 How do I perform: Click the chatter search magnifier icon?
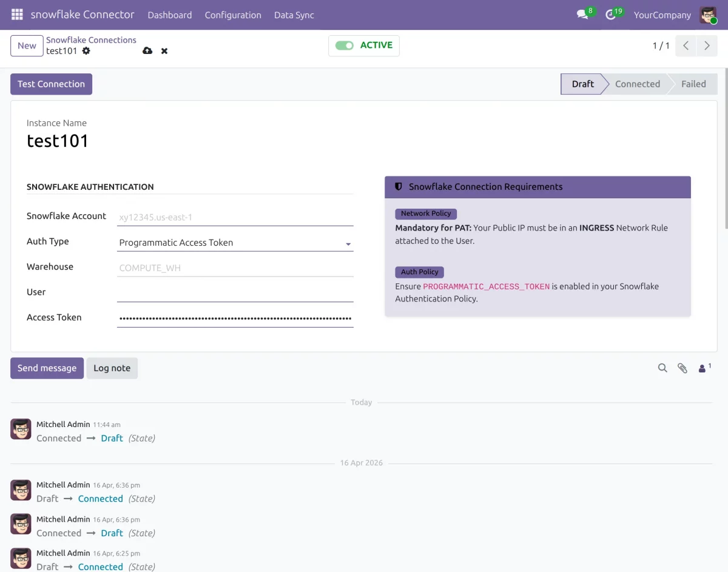coord(662,368)
